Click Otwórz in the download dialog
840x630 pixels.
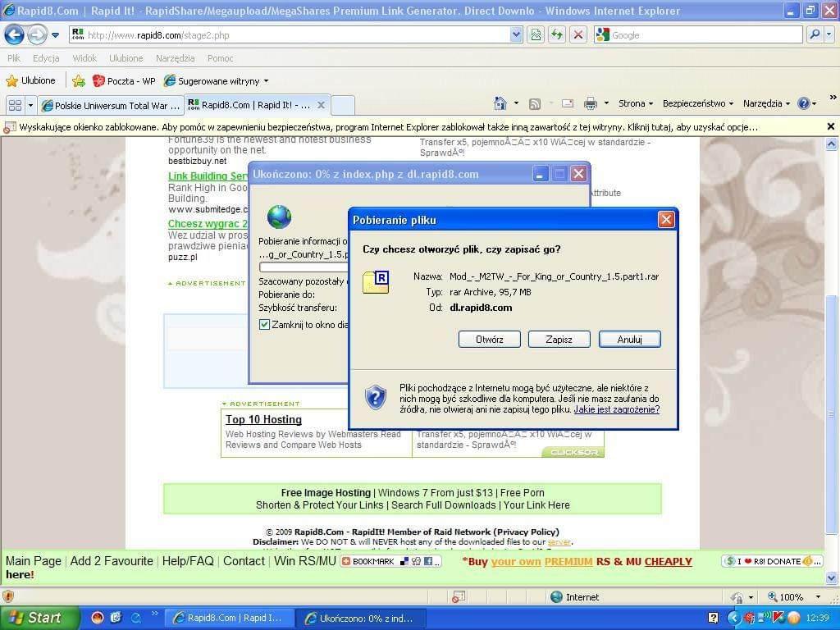[489, 339]
